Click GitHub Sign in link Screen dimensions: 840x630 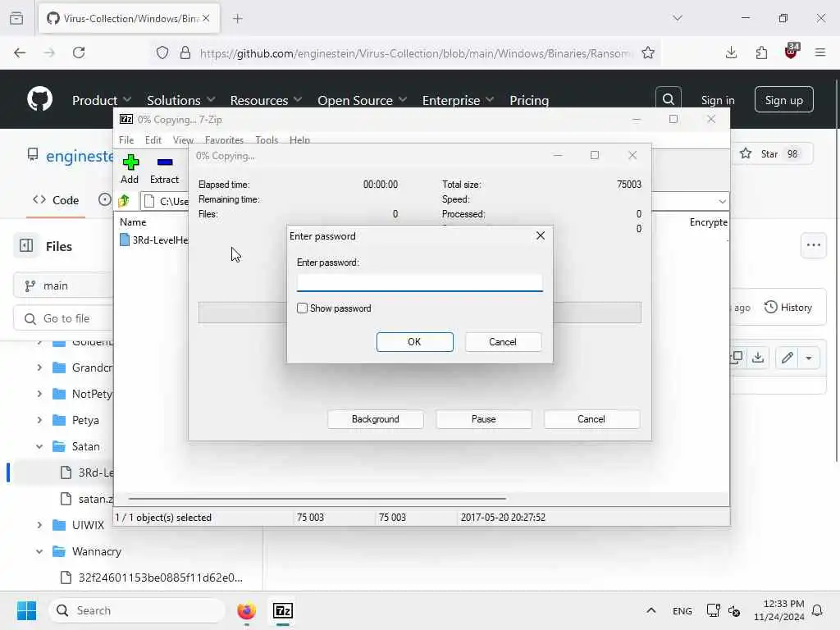point(718,100)
